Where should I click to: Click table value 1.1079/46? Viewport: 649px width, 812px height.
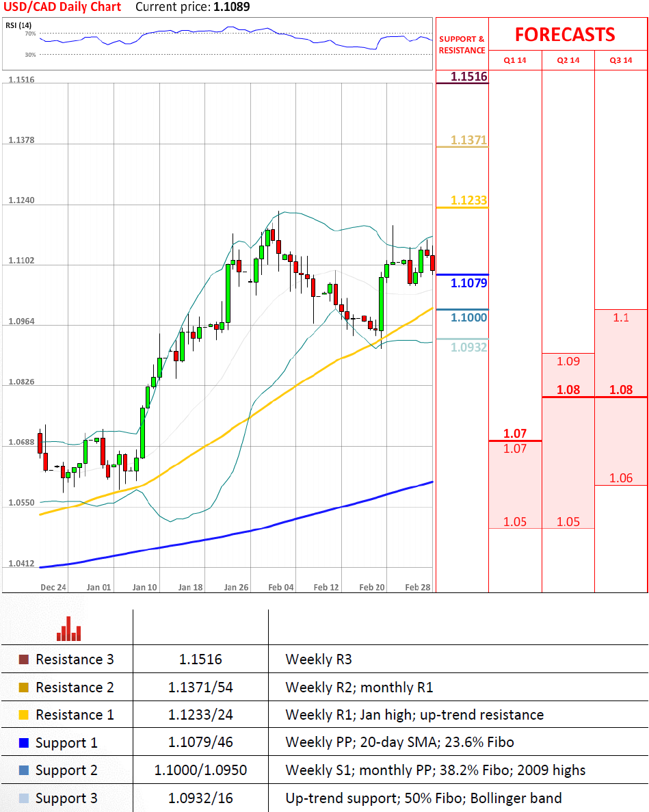coord(200,743)
